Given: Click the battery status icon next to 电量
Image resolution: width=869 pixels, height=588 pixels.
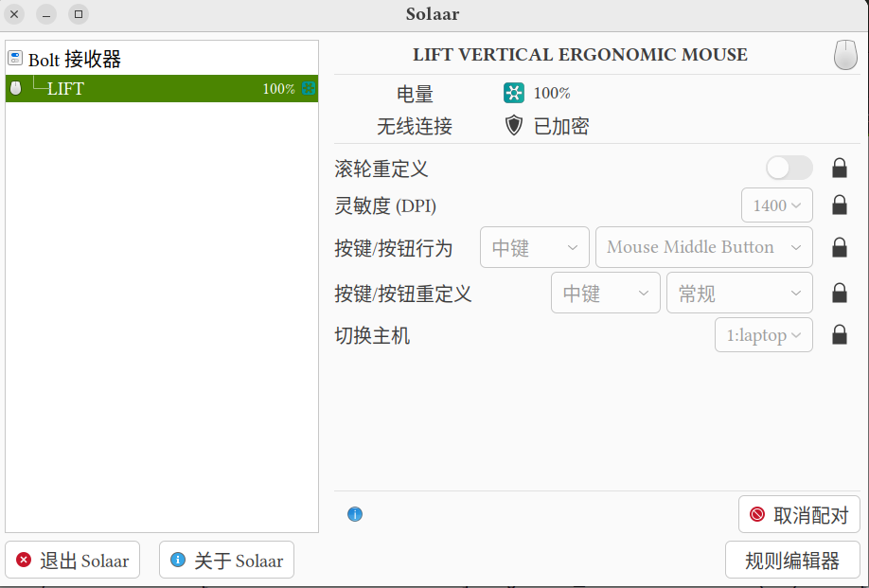Looking at the screenshot, I should click(x=513, y=92).
